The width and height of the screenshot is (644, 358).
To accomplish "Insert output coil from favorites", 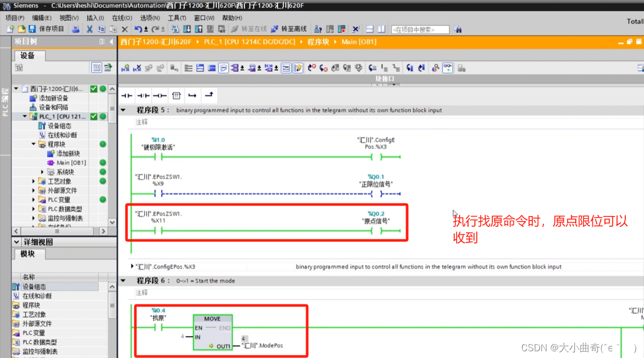I will click(x=160, y=95).
